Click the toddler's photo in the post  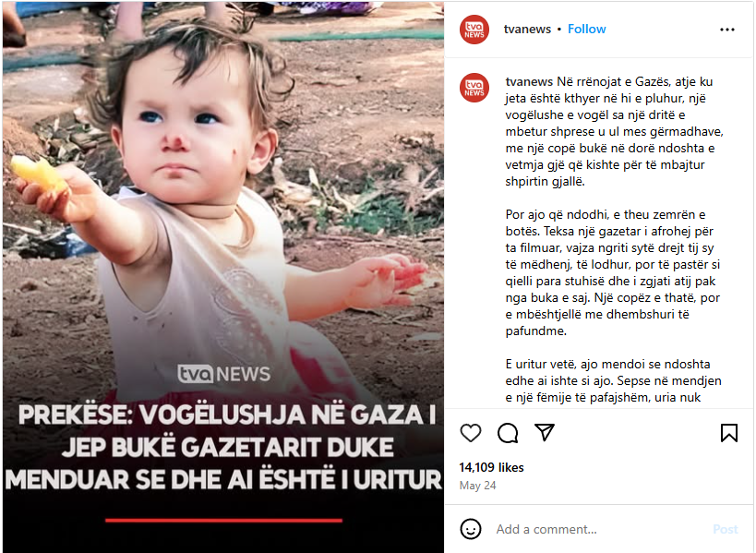click(x=223, y=202)
